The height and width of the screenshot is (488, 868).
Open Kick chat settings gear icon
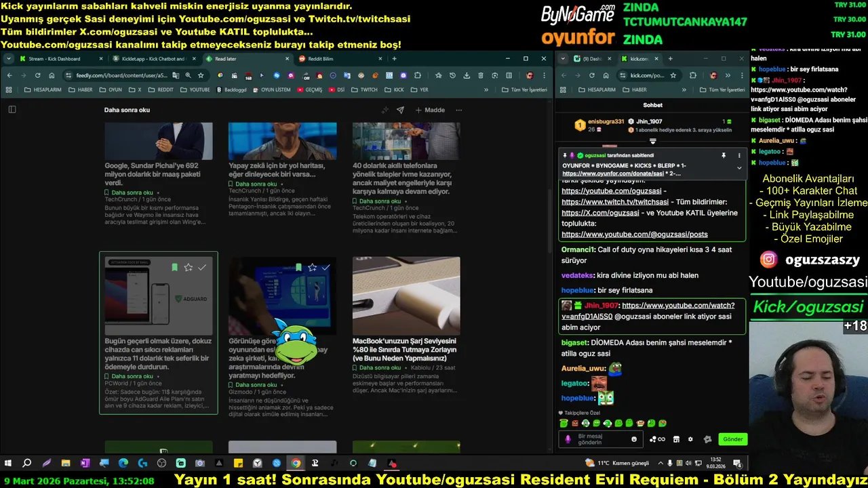point(690,439)
